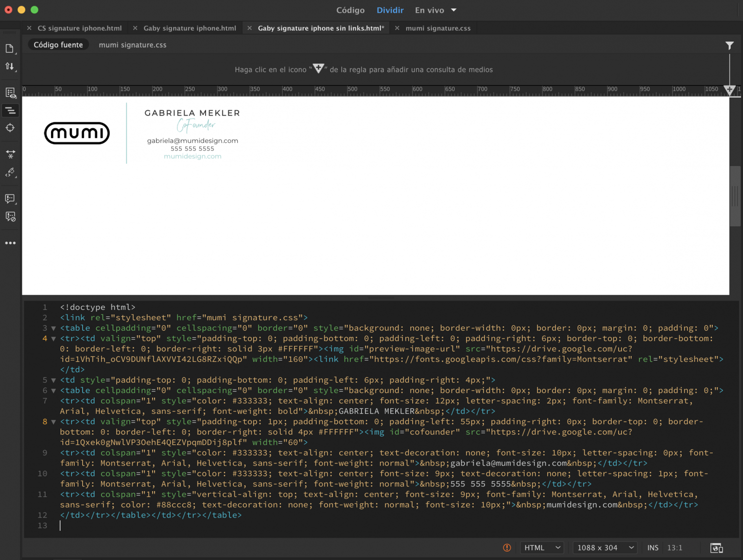The image size is (743, 560).
Task: Select Código fuente source button
Action: click(x=58, y=45)
